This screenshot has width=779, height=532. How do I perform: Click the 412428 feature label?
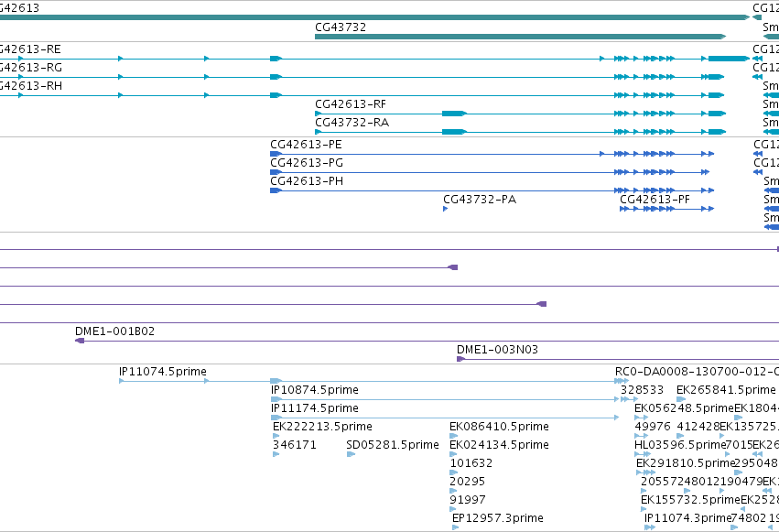pyautogui.click(x=698, y=427)
